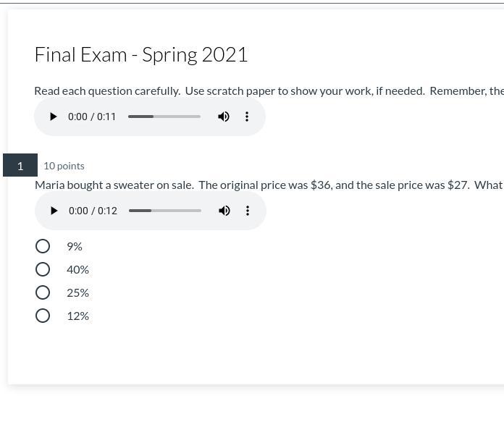Click the Final Exam - Spring 2021 heading

tap(141, 55)
